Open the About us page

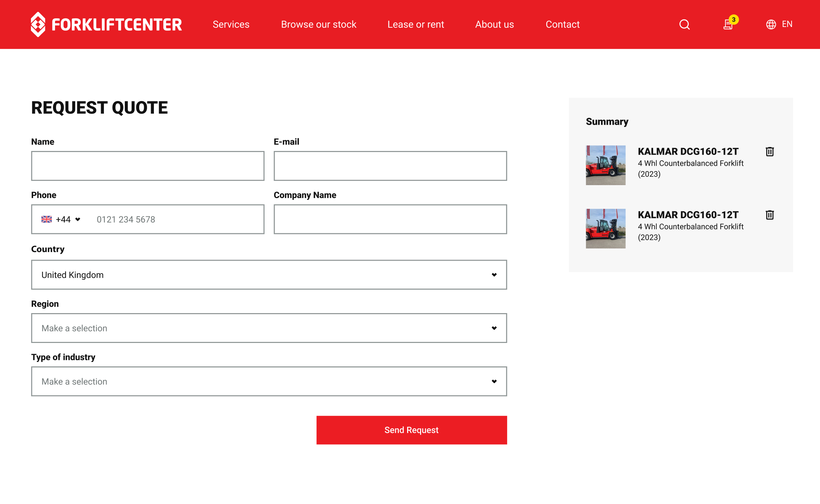tap(495, 24)
